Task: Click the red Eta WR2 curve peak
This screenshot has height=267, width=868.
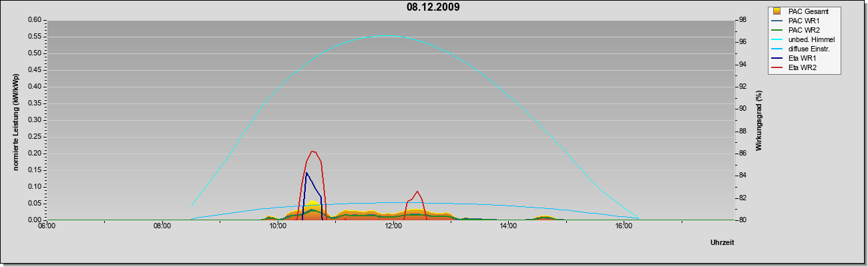Action: [x=313, y=151]
